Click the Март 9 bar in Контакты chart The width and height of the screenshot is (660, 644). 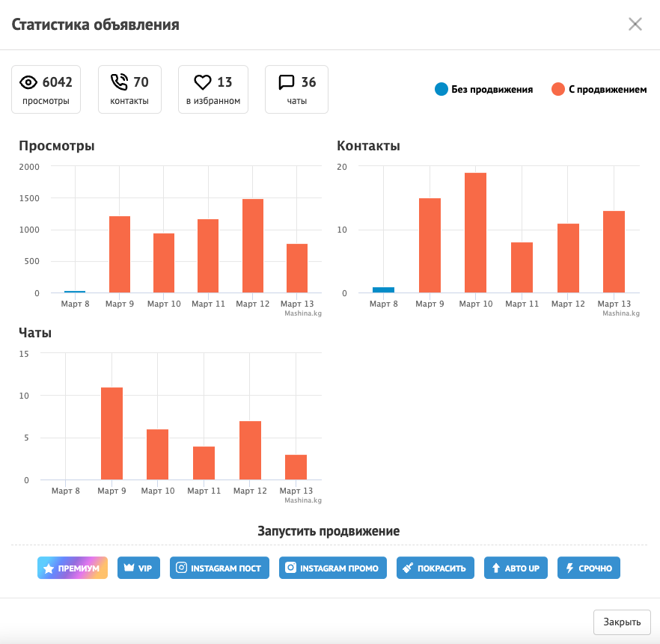tap(430, 245)
